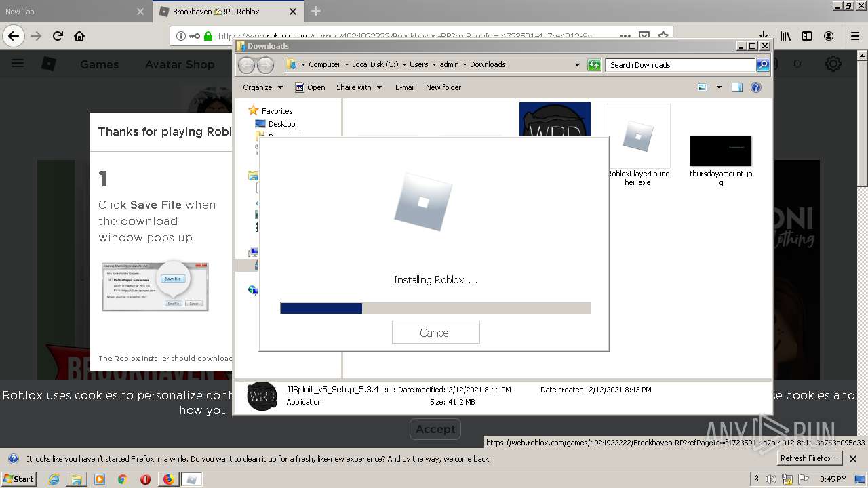Toggle Firefox sidebar view icon

click(807, 36)
